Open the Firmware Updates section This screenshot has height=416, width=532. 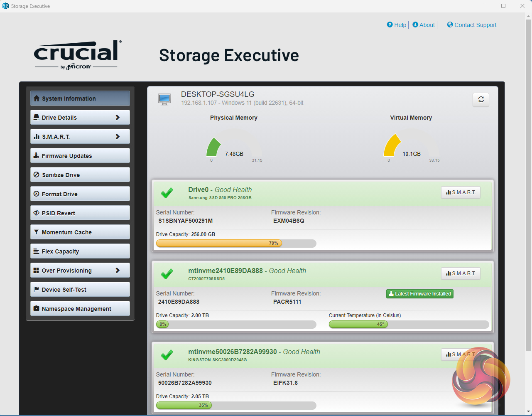[x=80, y=156]
